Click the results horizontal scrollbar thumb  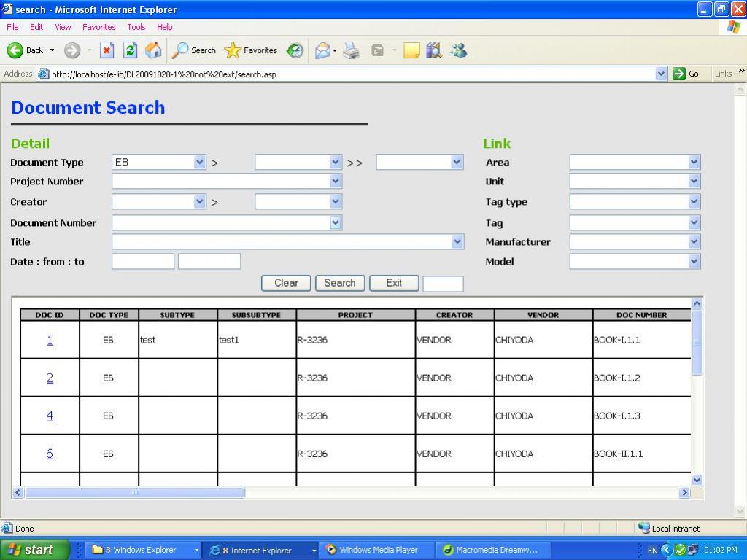(x=135, y=493)
